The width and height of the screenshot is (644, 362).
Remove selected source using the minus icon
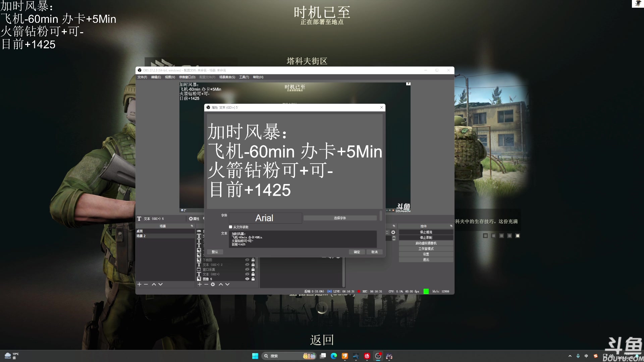tap(206, 284)
